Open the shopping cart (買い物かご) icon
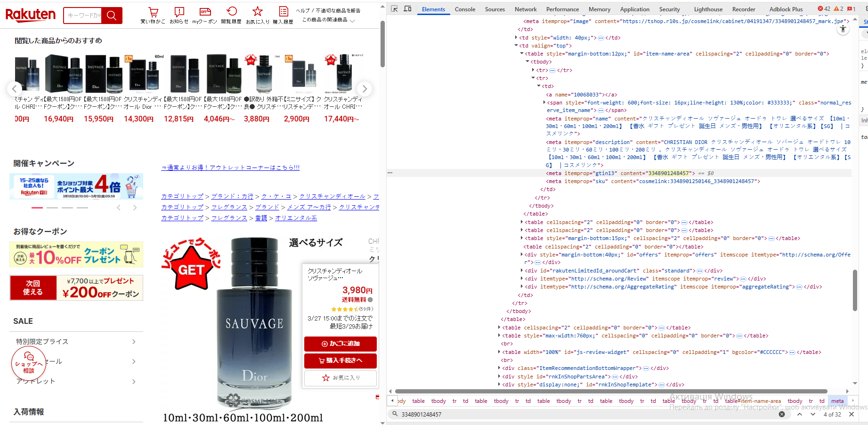The image size is (868, 425). pyautogui.click(x=153, y=15)
